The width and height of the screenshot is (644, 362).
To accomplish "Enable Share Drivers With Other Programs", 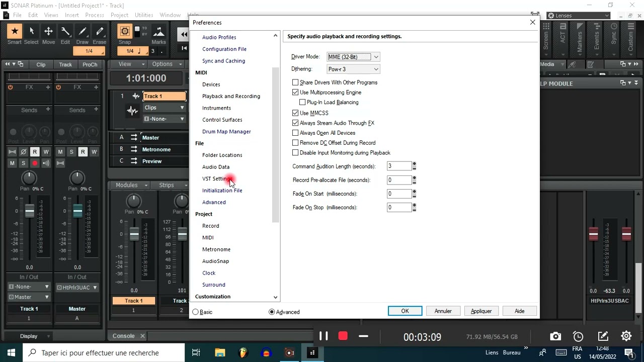I will point(295,82).
